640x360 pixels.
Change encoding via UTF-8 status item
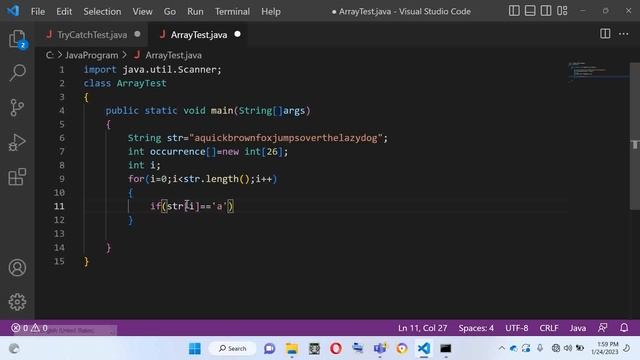pos(516,328)
